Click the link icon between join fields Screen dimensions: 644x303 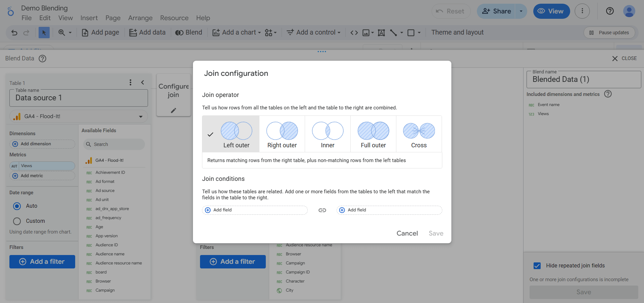(x=322, y=210)
